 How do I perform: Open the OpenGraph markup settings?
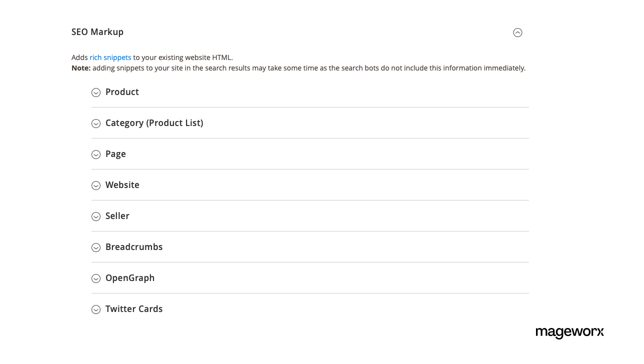coord(130,277)
